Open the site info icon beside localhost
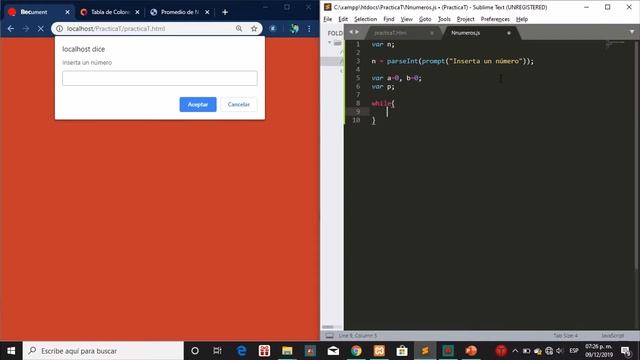This screenshot has height=360, width=640. pyautogui.click(x=60, y=29)
